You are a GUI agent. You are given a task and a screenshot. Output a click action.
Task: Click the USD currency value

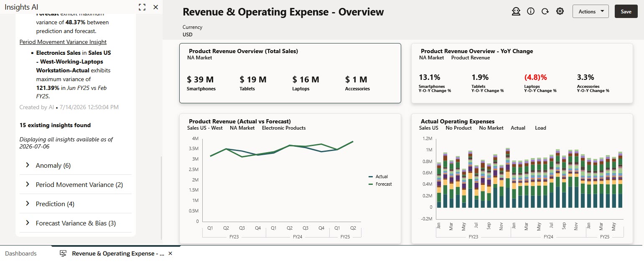188,35
